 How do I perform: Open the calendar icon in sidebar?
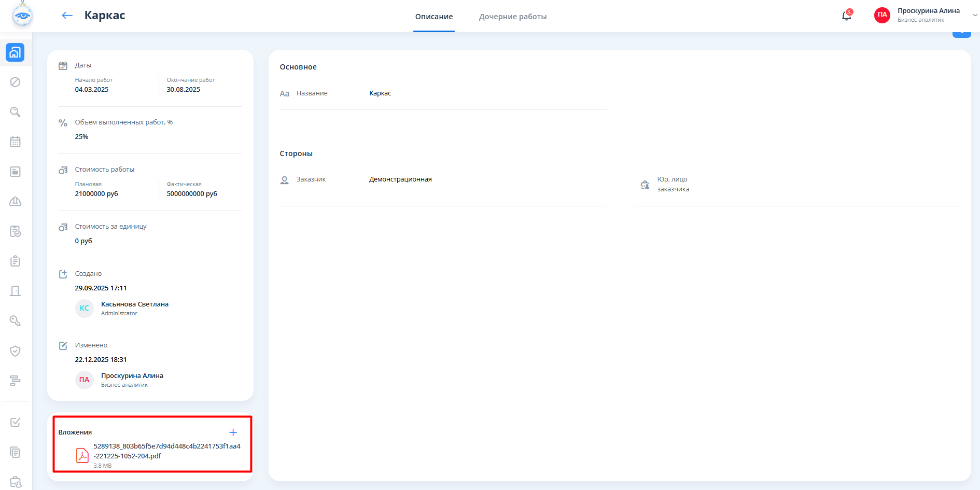[15, 142]
